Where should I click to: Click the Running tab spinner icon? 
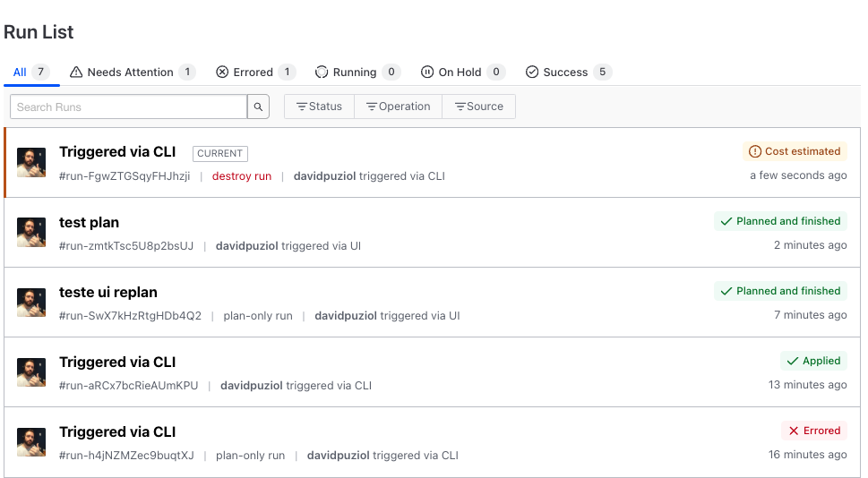coord(322,73)
